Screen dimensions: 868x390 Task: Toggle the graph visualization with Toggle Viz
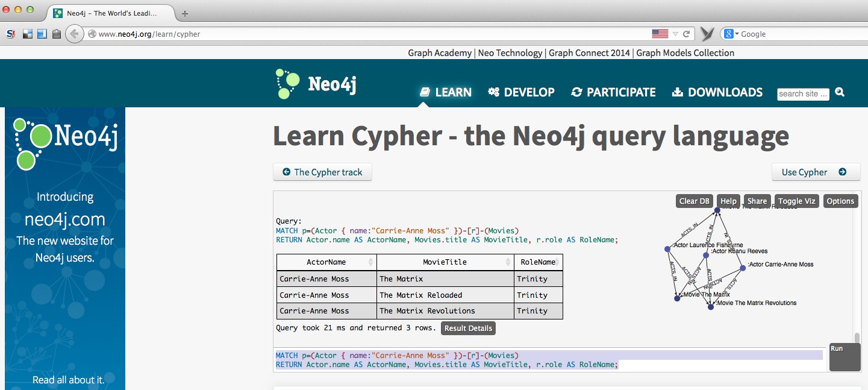click(796, 201)
